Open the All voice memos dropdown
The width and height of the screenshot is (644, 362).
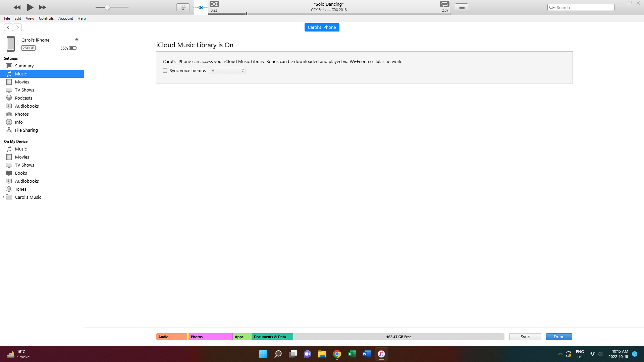pyautogui.click(x=227, y=71)
